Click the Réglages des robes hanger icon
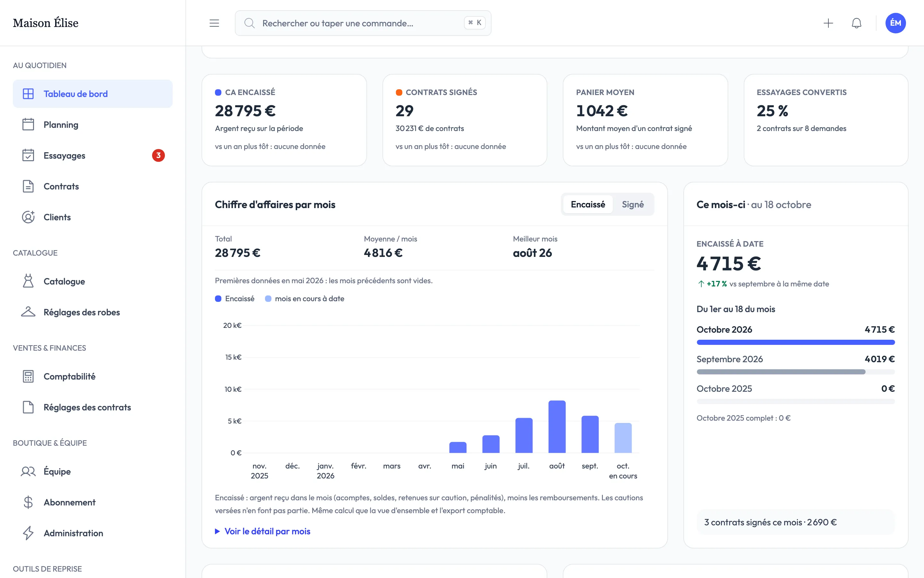 pos(28,312)
